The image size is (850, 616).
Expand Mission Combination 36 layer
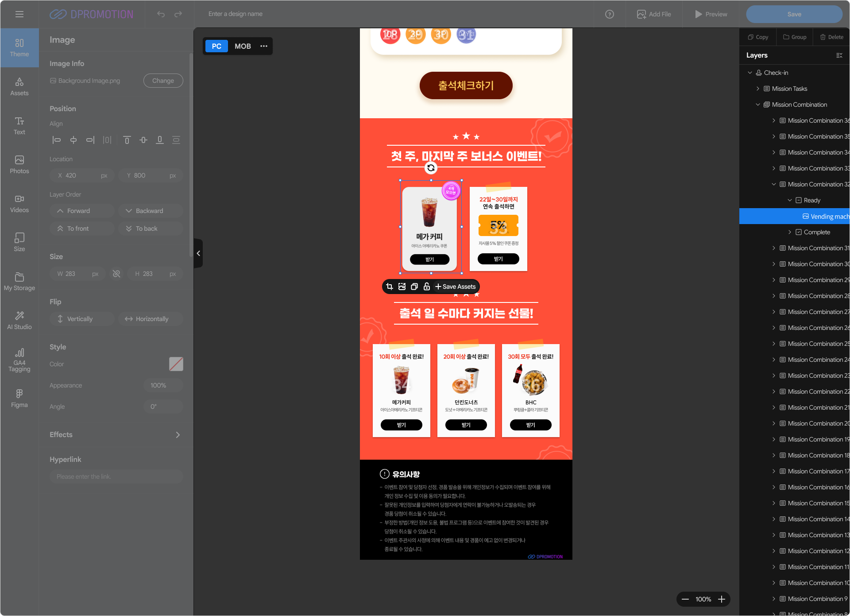[x=774, y=120]
